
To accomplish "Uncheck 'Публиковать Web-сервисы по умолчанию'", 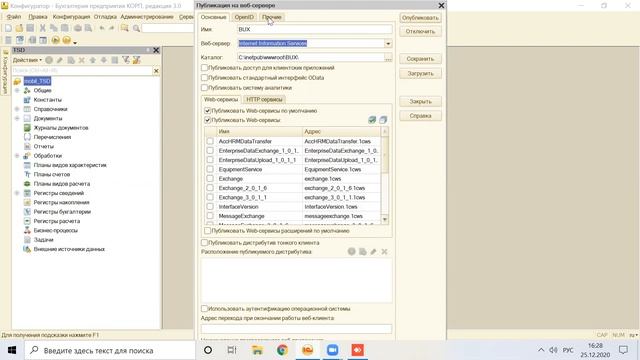I will (207, 111).
